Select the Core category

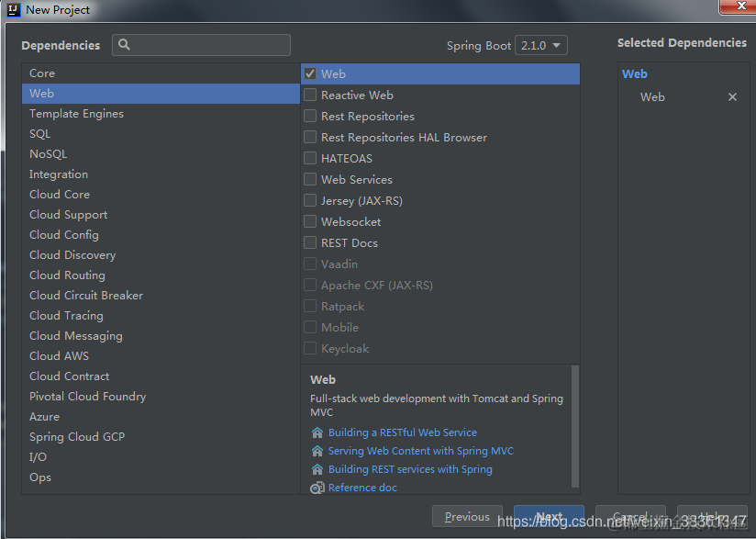pos(161,73)
